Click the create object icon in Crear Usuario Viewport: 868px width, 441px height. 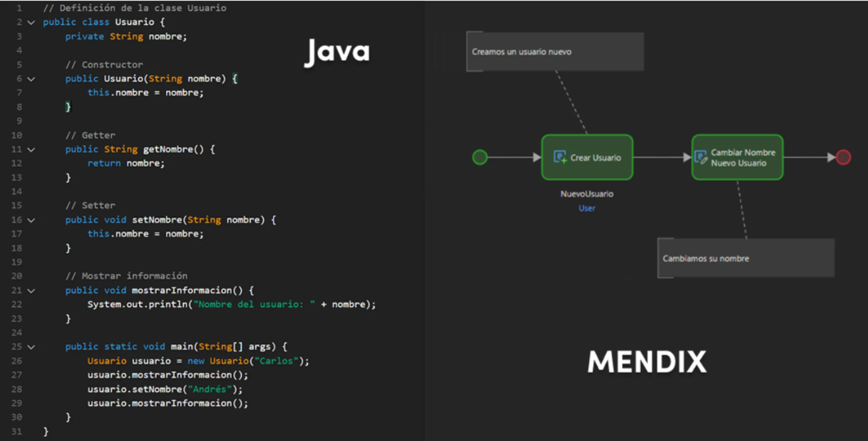[560, 157]
